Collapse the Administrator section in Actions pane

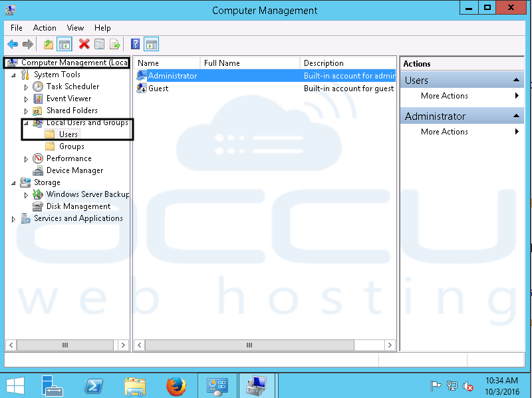pos(516,116)
